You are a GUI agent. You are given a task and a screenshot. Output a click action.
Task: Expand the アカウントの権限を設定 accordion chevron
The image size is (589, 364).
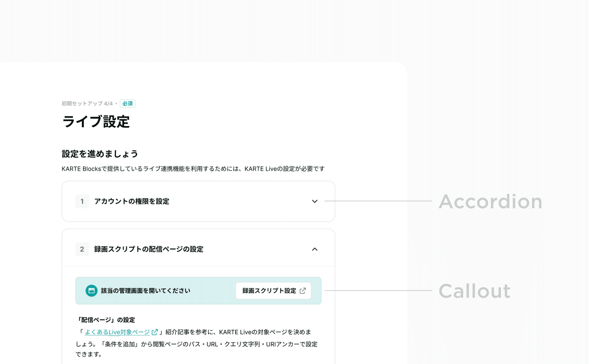[x=315, y=201]
